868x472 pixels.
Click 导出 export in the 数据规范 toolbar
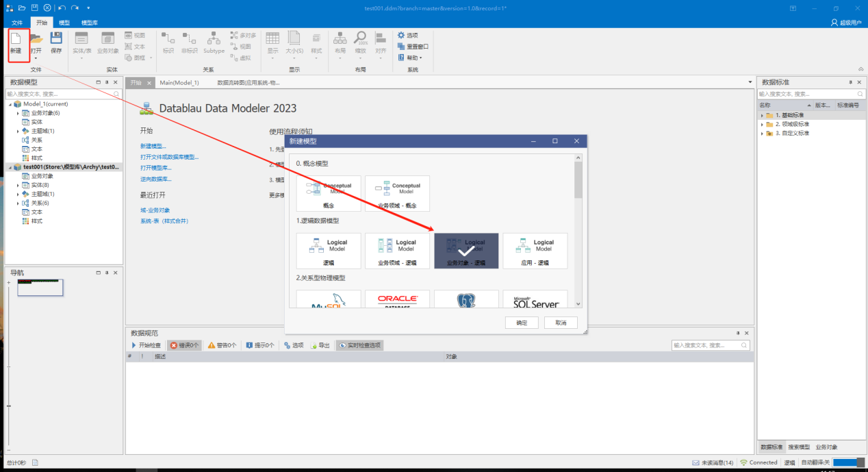pyautogui.click(x=320, y=345)
